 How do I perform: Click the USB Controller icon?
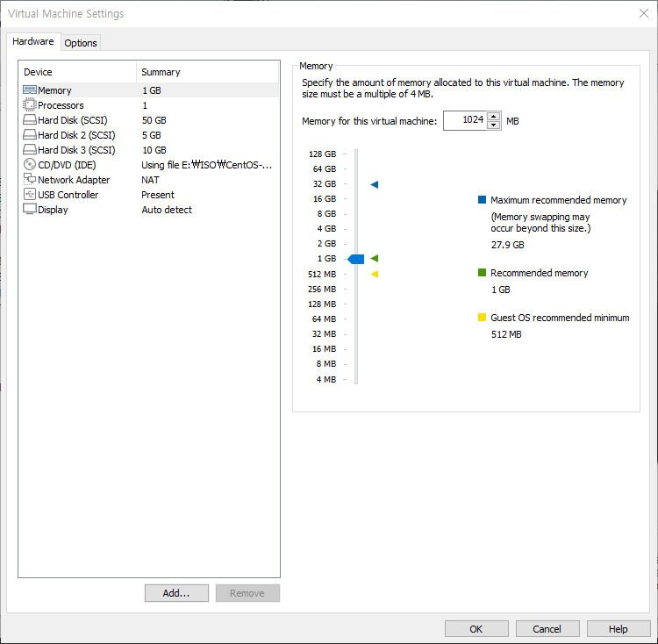[x=29, y=194]
